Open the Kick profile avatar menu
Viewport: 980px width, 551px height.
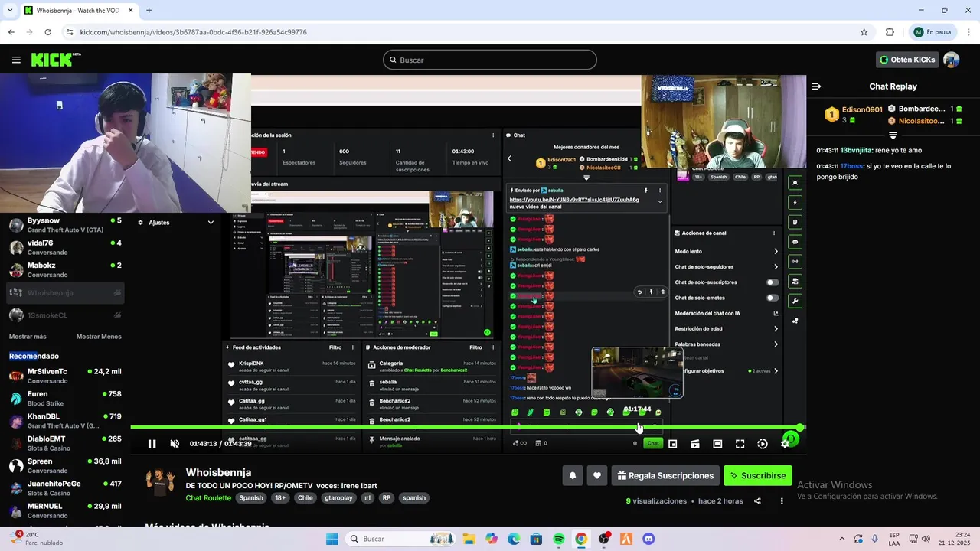point(952,60)
